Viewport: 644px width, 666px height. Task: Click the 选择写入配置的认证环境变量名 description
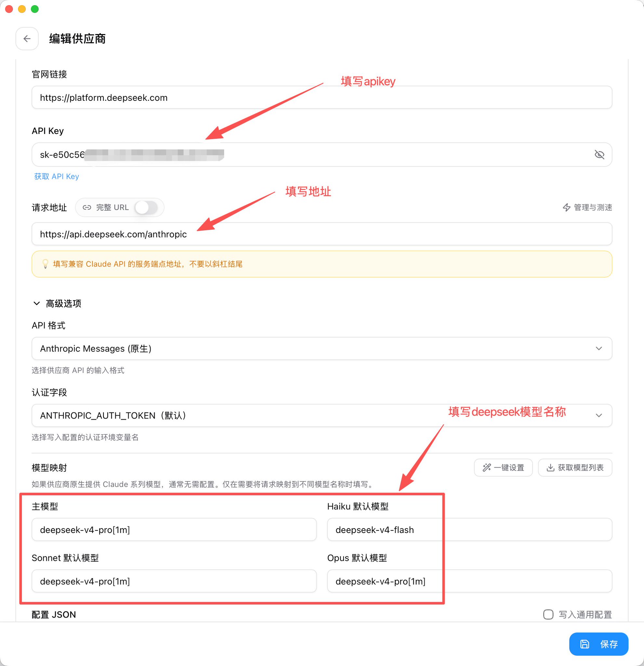pos(85,437)
